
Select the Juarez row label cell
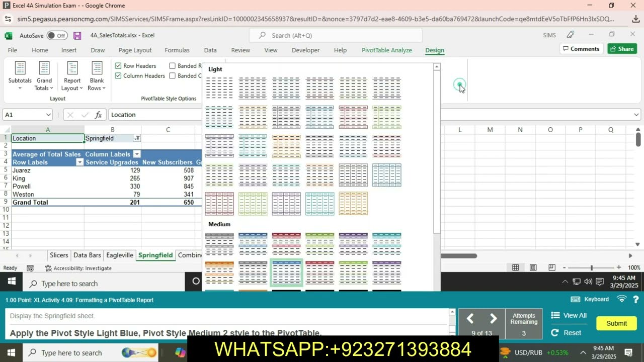coord(48,170)
